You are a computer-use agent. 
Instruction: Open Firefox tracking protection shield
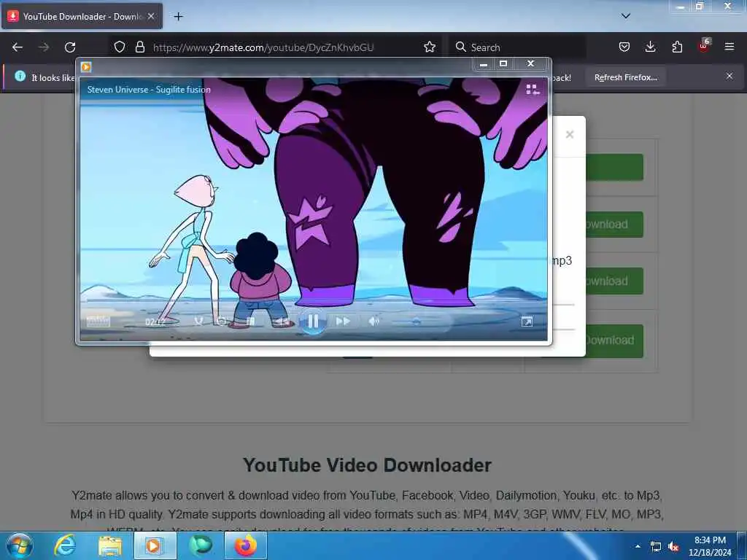tap(120, 47)
